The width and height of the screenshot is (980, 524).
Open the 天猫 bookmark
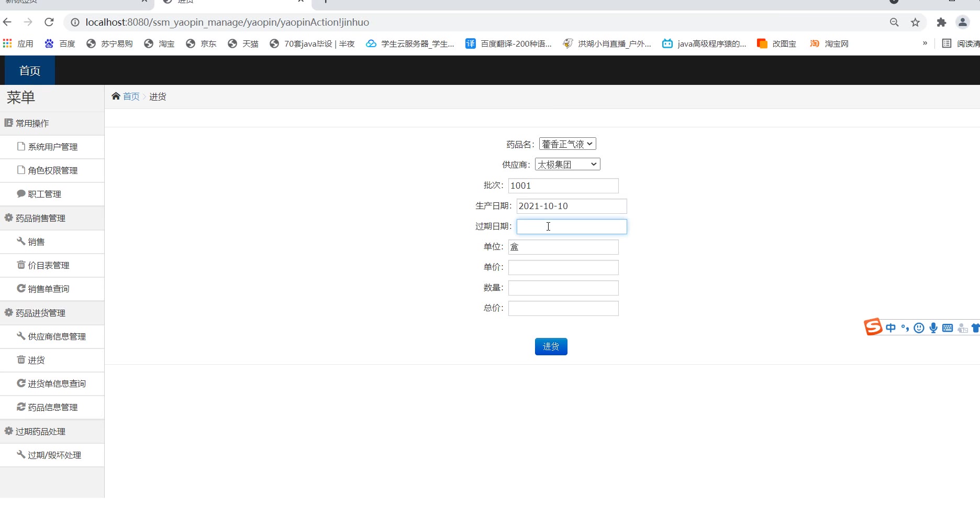[x=243, y=43]
